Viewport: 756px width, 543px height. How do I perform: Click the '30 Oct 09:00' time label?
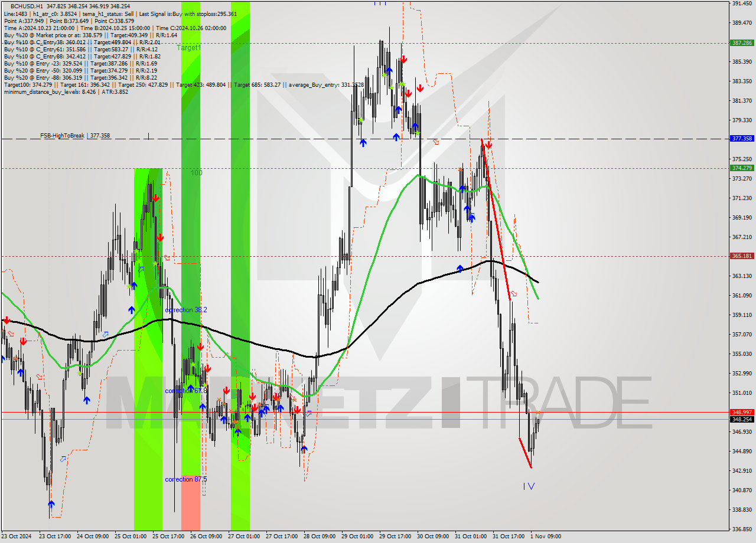(x=433, y=537)
